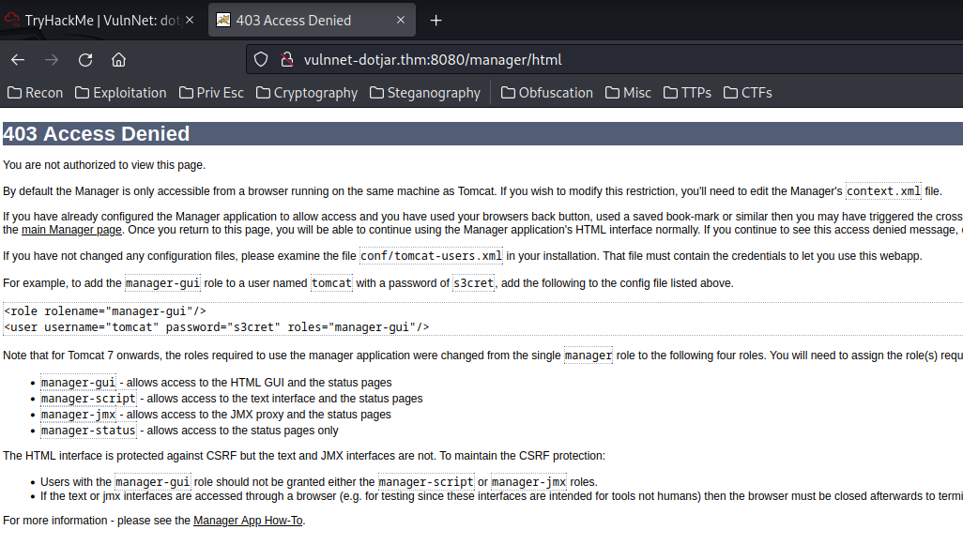Open the Cryptography bookmarks folder

pos(307,93)
